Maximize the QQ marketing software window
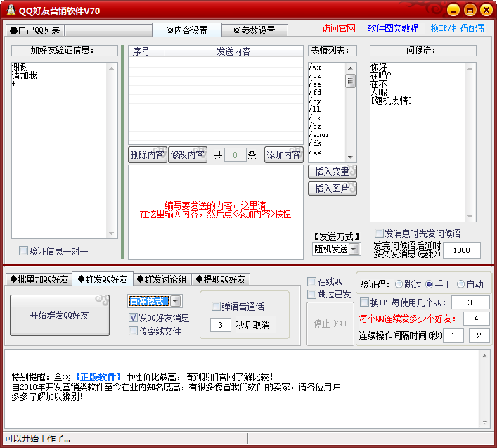The width and height of the screenshot is (497, 448). 470,10
